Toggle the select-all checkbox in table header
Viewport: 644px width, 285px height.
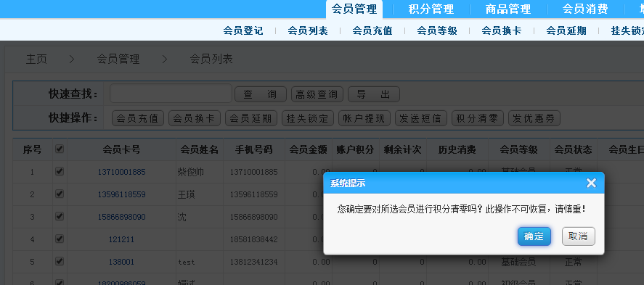(x=60, y=149)
